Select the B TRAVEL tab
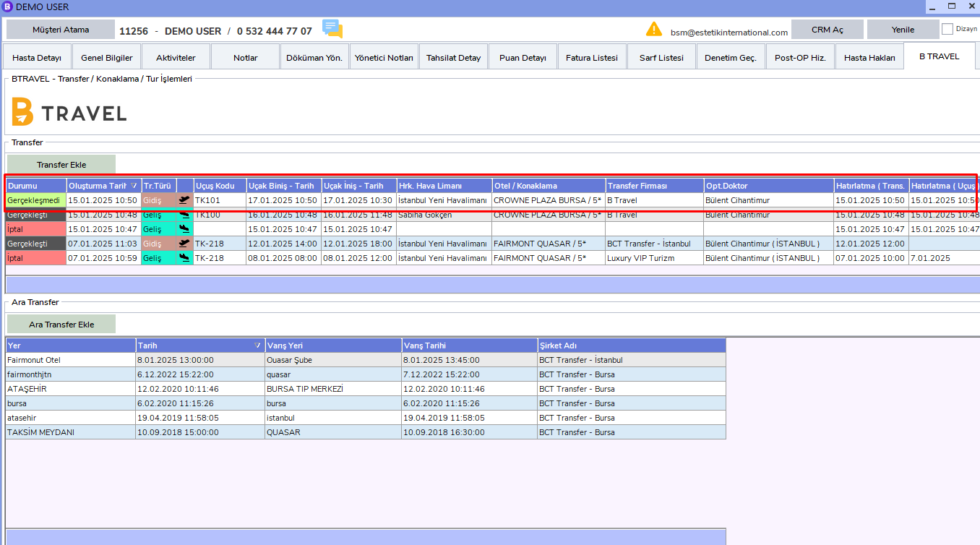Image resolution: width=980 pixels, height=545 pixels. click(940, 56)
